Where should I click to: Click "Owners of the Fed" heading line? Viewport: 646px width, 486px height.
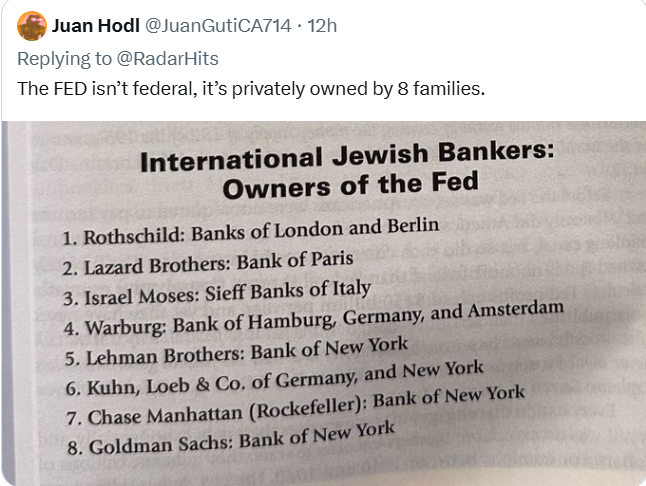(350, 184)
